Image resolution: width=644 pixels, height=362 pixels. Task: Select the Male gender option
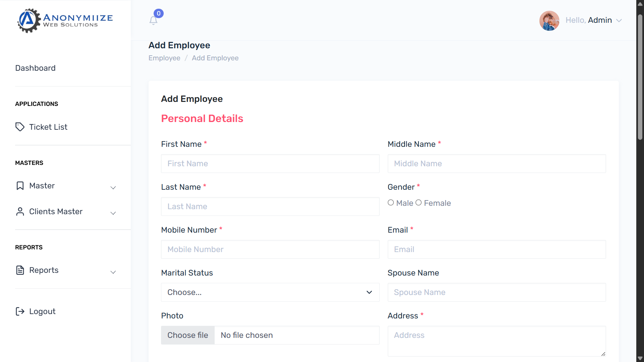[391, 203]
